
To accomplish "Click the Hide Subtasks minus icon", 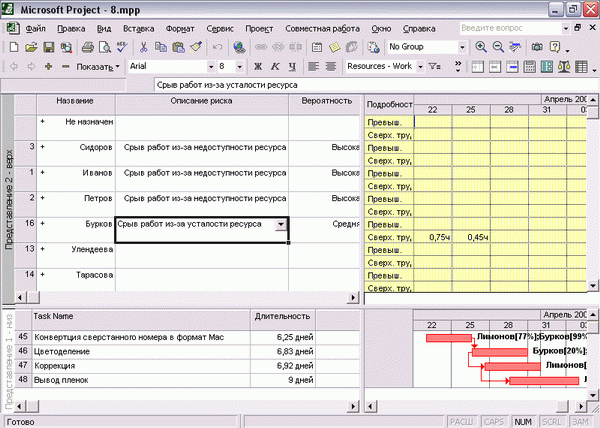I will point(65,67).
